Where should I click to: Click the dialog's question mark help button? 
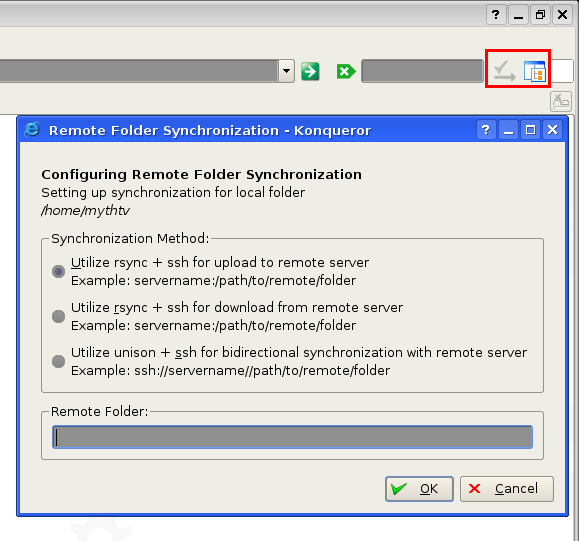pyautogui.click(x=486, y=130)
